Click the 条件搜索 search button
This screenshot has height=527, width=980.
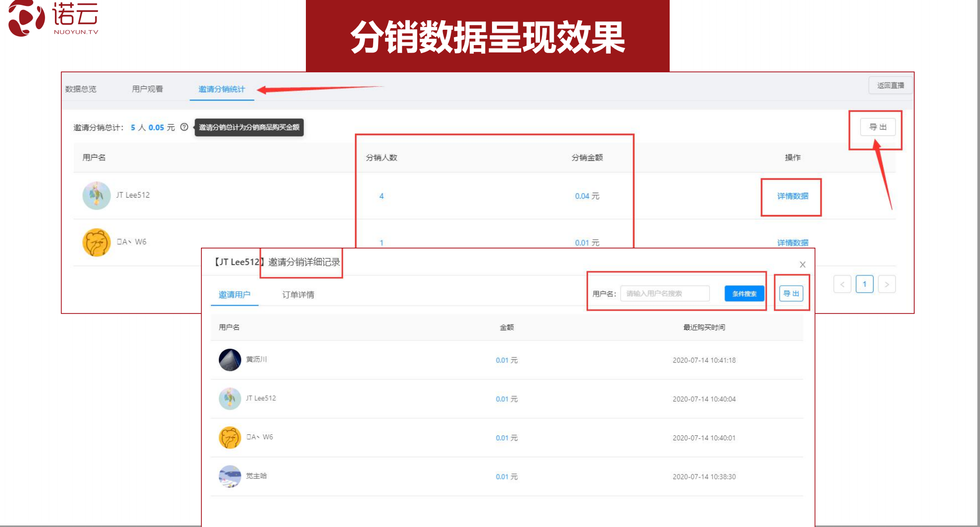744,293
